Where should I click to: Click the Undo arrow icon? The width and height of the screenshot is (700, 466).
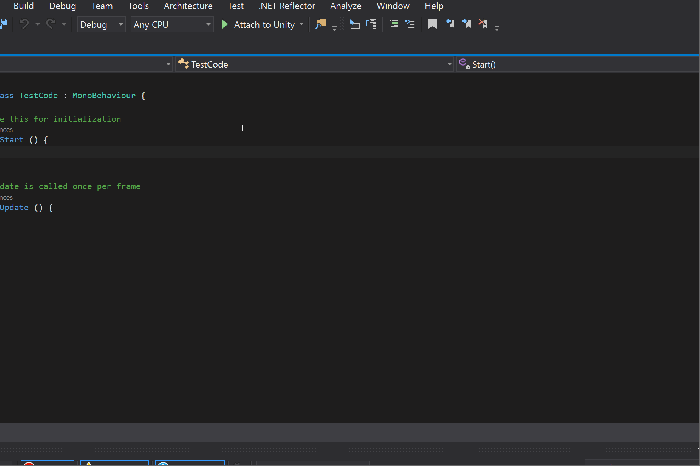[x=25, y=24]
